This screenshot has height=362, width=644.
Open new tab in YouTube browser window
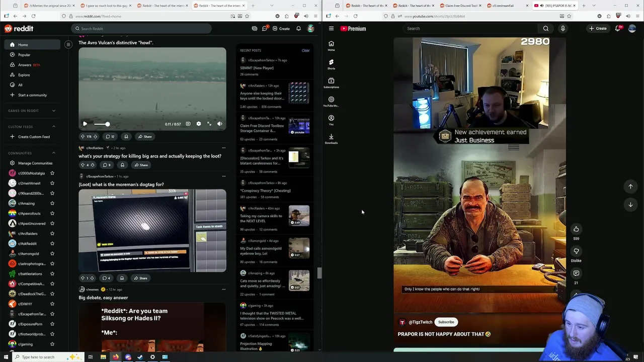click(x=584, y=6)
